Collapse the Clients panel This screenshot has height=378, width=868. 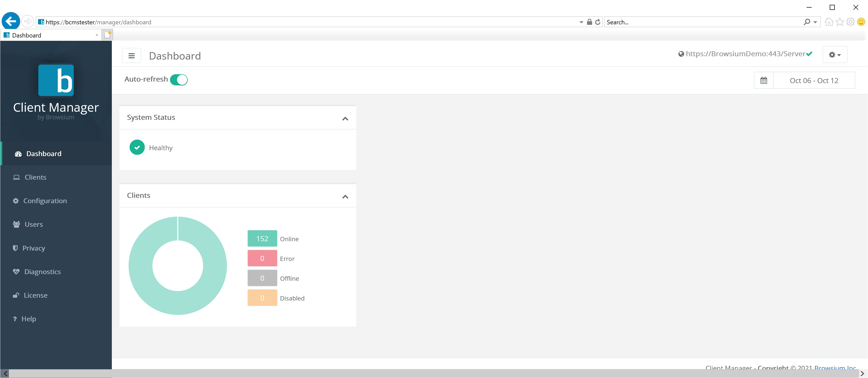pos(345,197)
